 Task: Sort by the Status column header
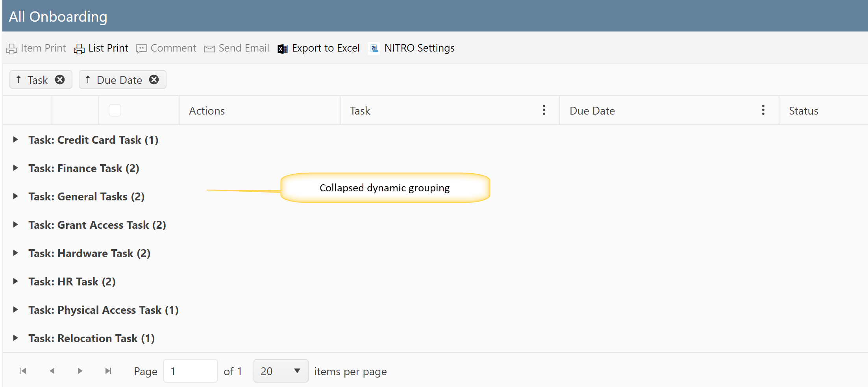[x=803, y=111]
